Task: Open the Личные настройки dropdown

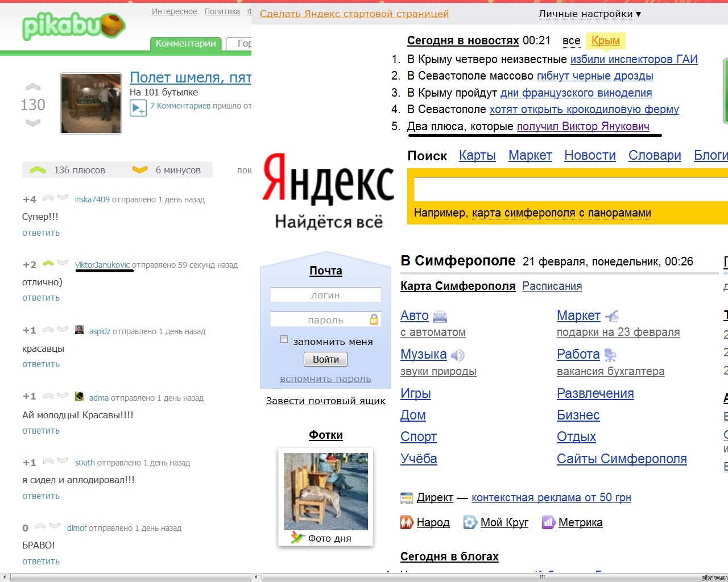Action: point(586,13)
